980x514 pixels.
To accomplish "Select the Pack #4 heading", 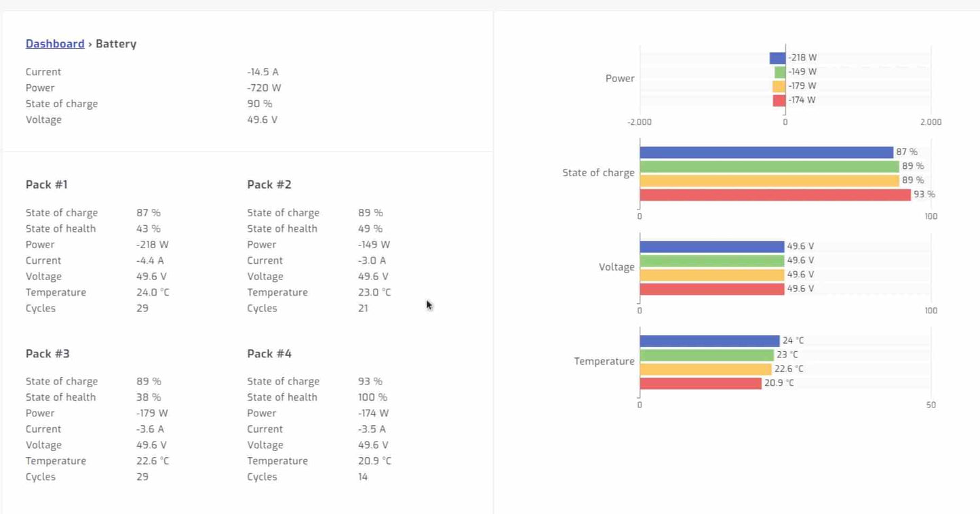I will (x=269, y=353).
